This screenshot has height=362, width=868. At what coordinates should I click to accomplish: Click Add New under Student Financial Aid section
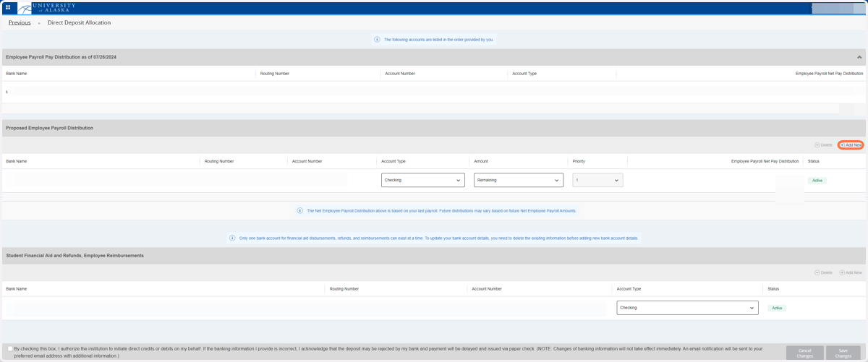(851, 272)
